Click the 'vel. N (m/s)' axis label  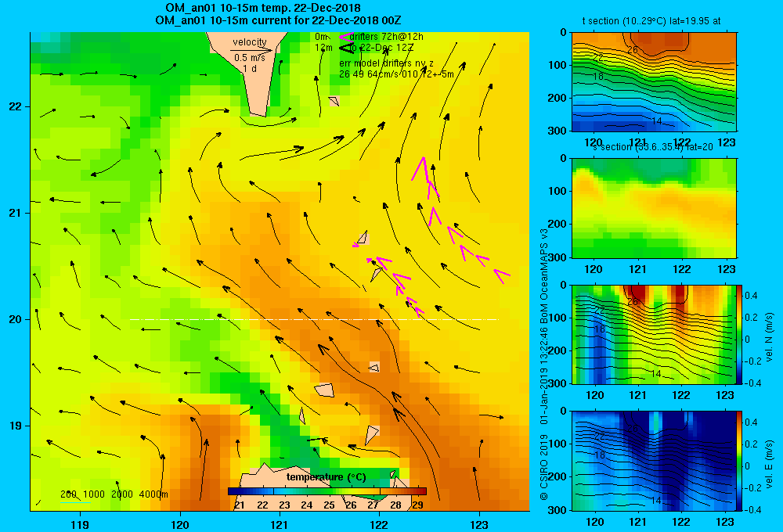coord(769,337)
